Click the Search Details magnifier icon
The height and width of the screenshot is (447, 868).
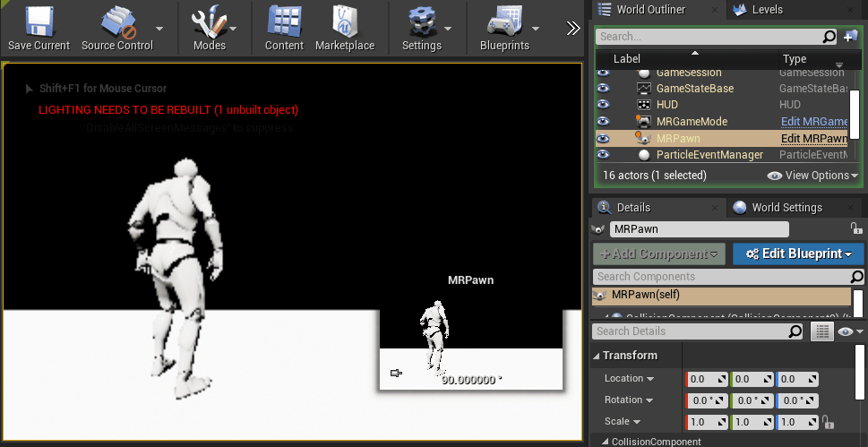[x=795, y=331]
